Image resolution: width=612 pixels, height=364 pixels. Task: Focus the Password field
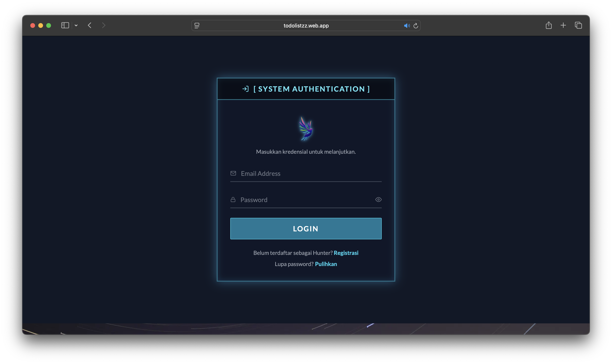point(306,200)
